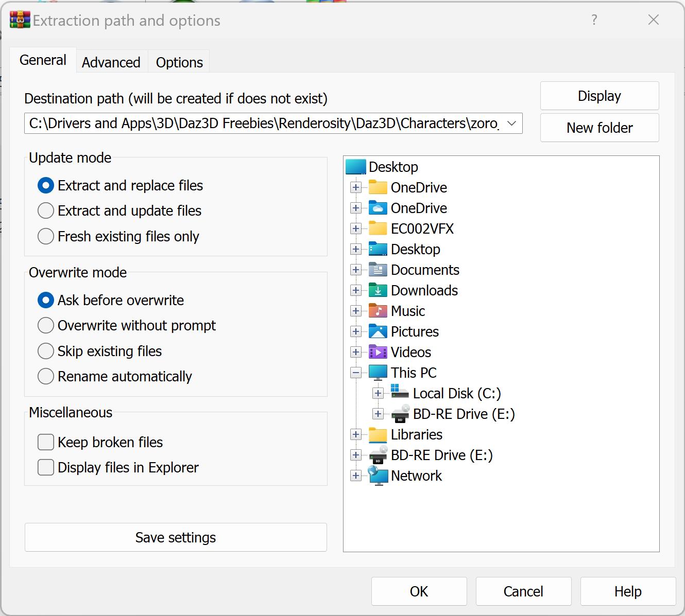685x616 pixels.
Task: Choose Overwrite without prompt mode
Action: 46,325
